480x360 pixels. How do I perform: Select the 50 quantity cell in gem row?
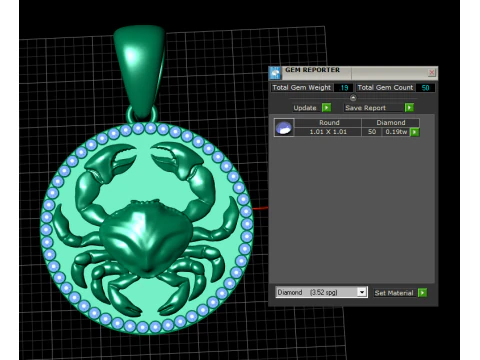point(372,132)
